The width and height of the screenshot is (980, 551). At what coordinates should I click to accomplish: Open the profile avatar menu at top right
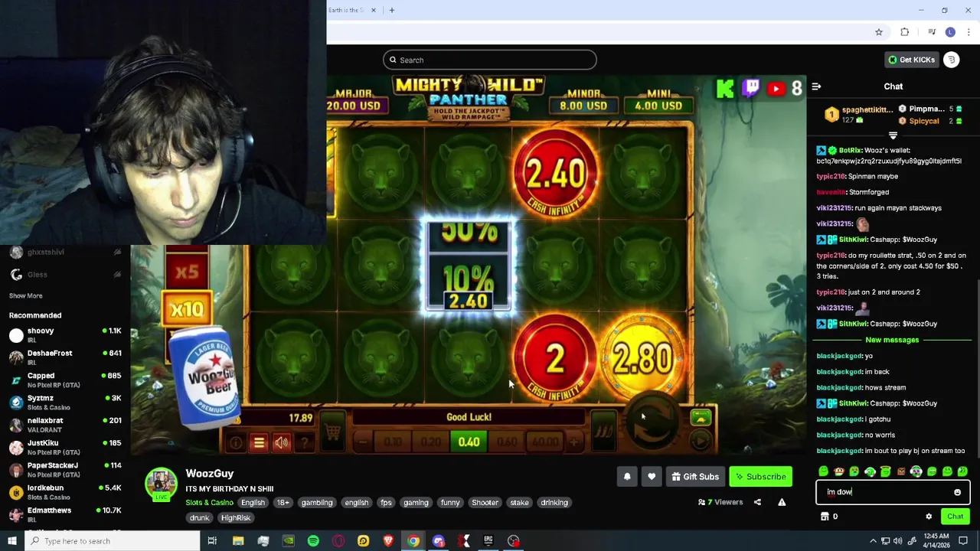952,60
